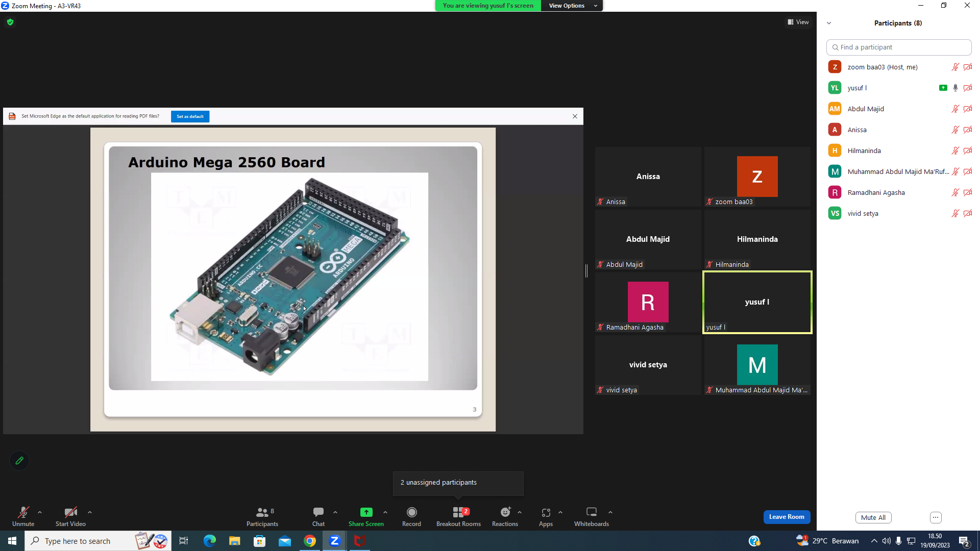Select the yusuf l video tile

(x=757, y=302)
